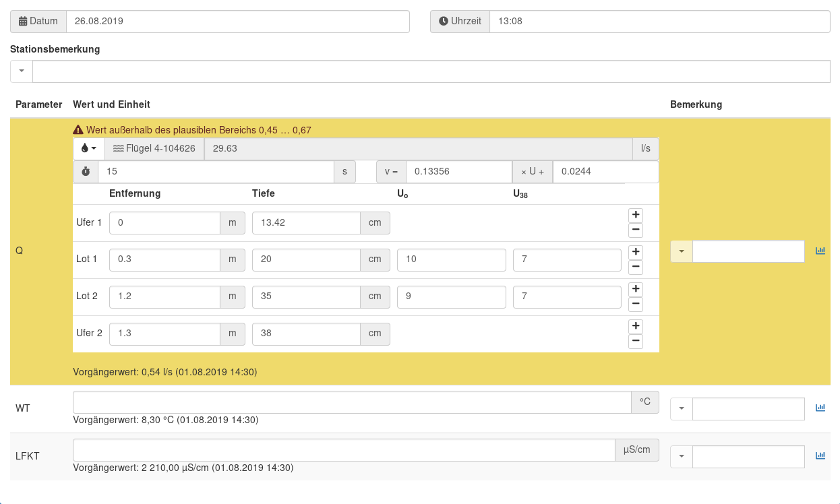Click Lot 2 Tiefe field 35
Screen dimensions: 840x504
pyautogui.click(x=307, y=297)
